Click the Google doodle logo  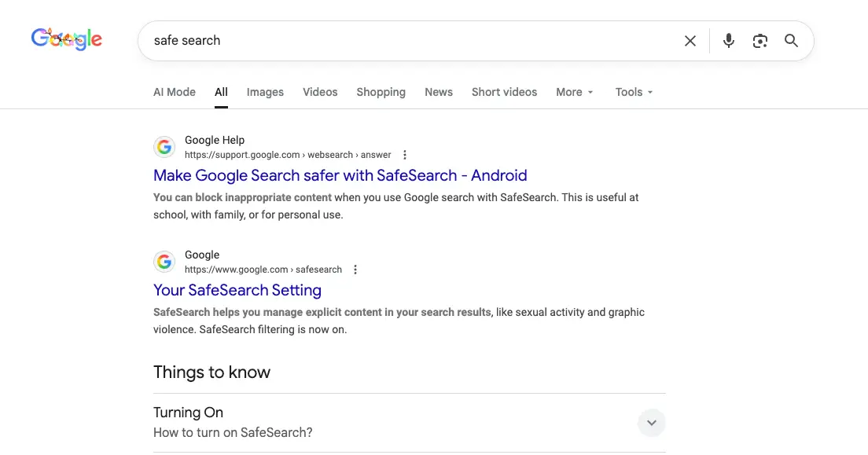pos(66,39)
